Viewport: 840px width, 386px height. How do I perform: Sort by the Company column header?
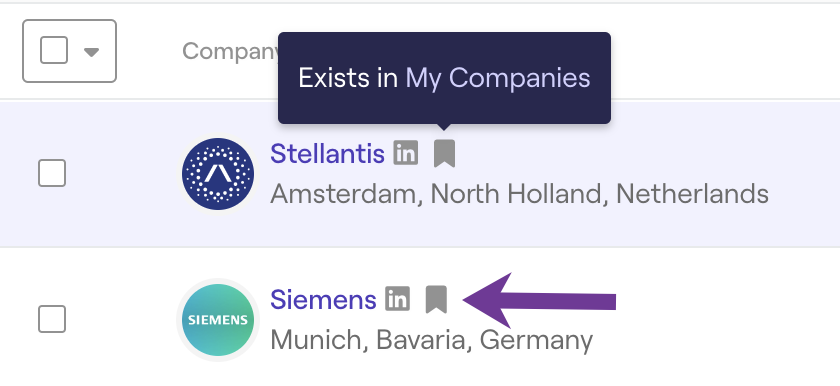point(230,52)
